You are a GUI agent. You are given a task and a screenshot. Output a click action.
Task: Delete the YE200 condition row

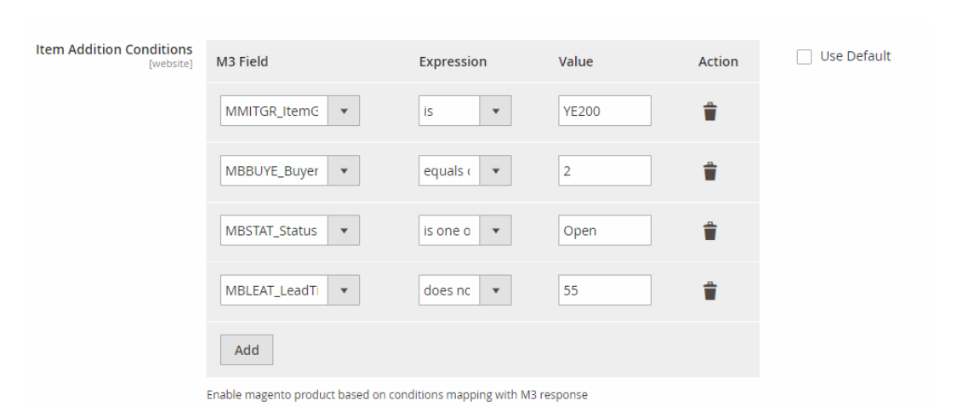coord(709,112)
